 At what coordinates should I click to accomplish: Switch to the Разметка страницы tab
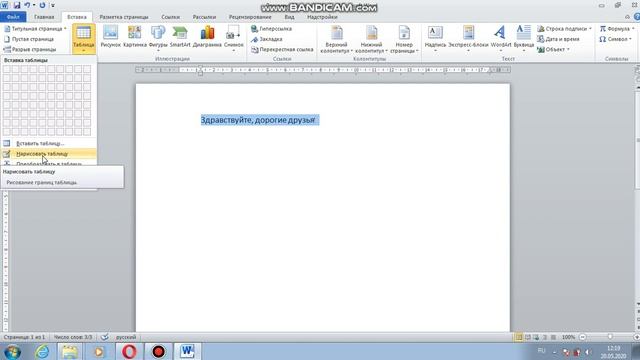pyautogui.click(x=124, y=17)
